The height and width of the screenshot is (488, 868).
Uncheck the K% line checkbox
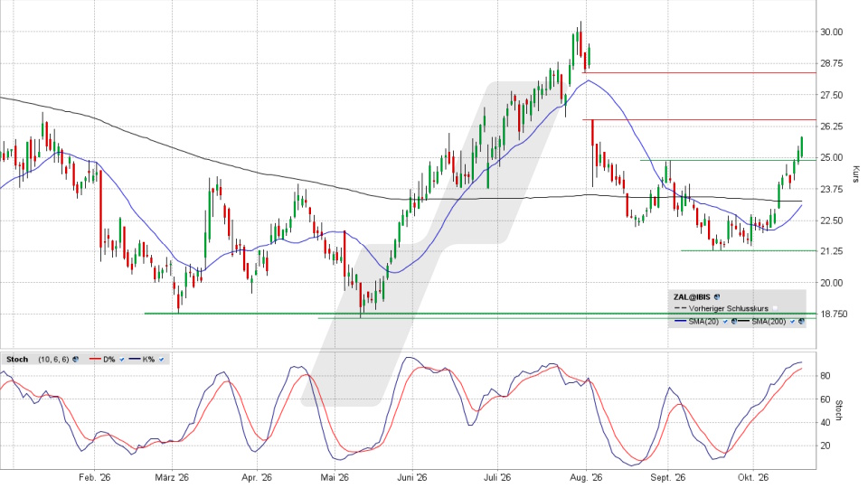[162, 359]
